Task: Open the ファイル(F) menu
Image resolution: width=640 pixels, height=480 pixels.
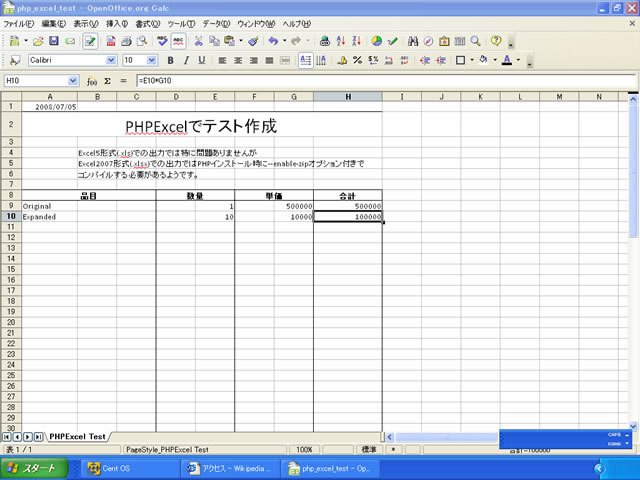Action: [x=19, y=23]
